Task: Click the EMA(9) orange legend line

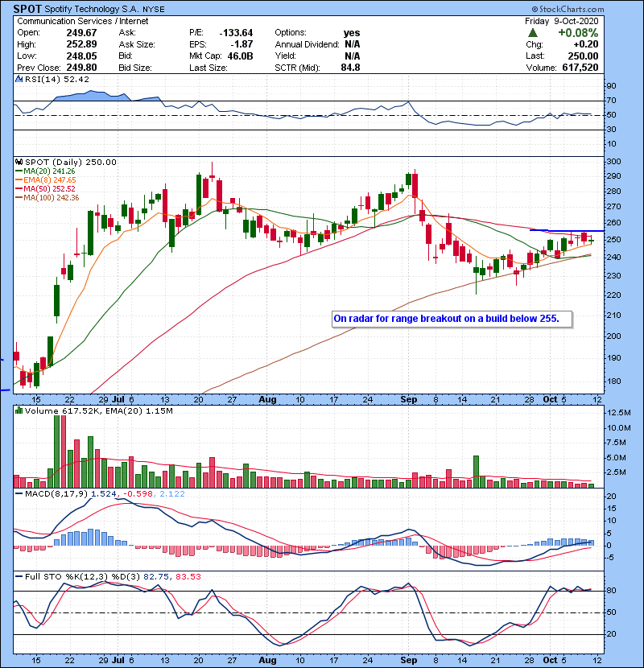Action: coord(19,180)
